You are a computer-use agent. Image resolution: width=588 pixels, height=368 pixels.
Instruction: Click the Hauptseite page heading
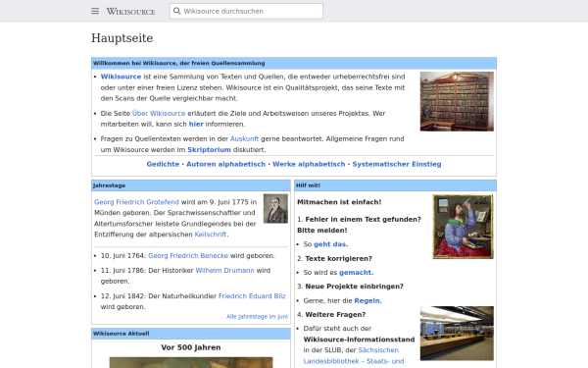pyautogui.click(x=122, y=38)
